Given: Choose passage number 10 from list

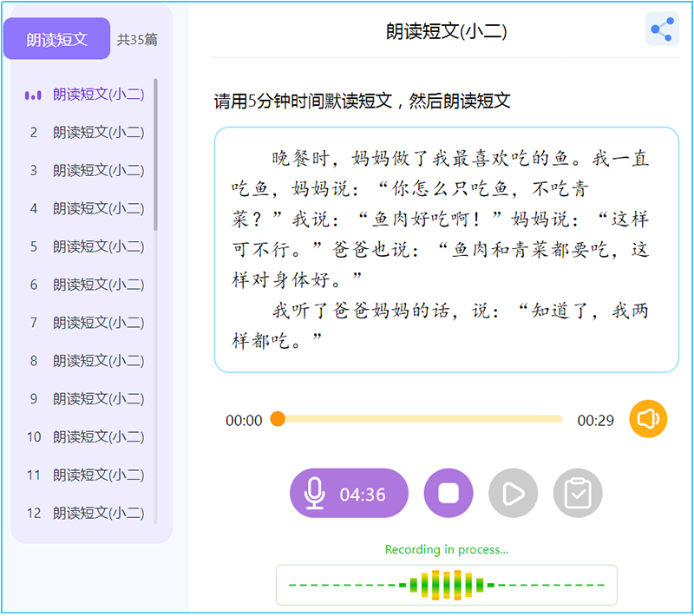Looking at the screenshot, I should 98,437.
